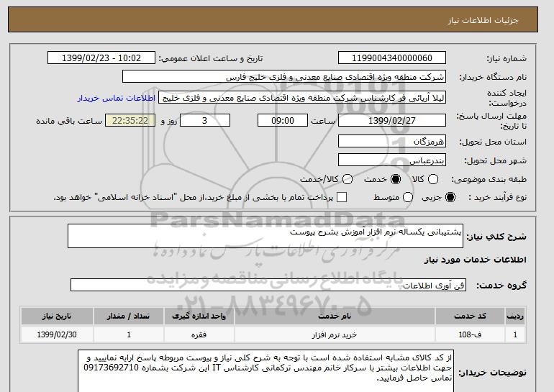The image size is (554, 392).
Task: Click the announcement date field 1399/02/23 - 10:02
Action: coord(101,58)
